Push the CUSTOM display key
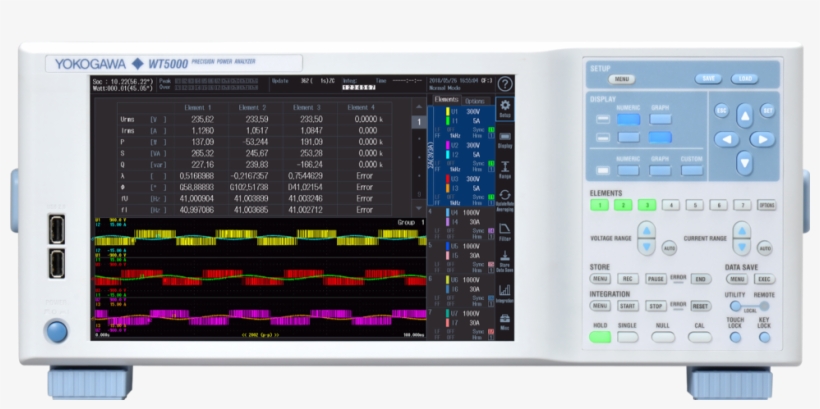820x409 pixels. (692, 170)
